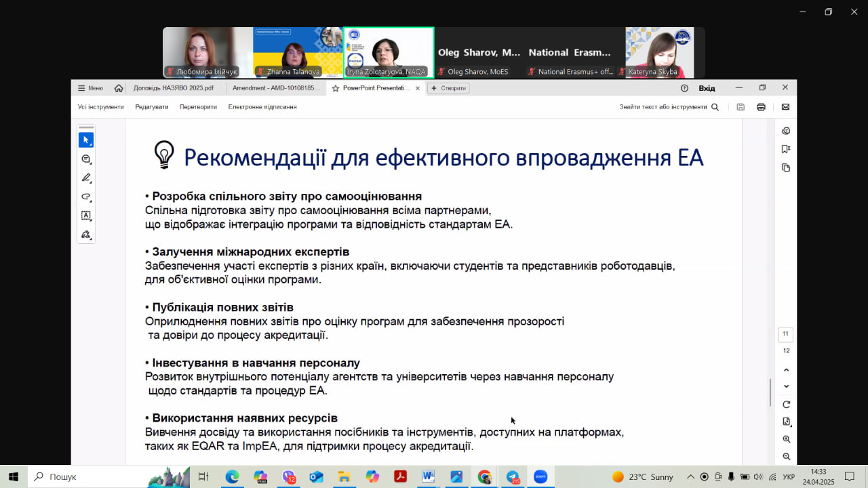Screen dimensions: 868x488
Task: Switch to Доповідь НАЗЯВО 2023.pdf tab
Action: [x=173, y=88]
